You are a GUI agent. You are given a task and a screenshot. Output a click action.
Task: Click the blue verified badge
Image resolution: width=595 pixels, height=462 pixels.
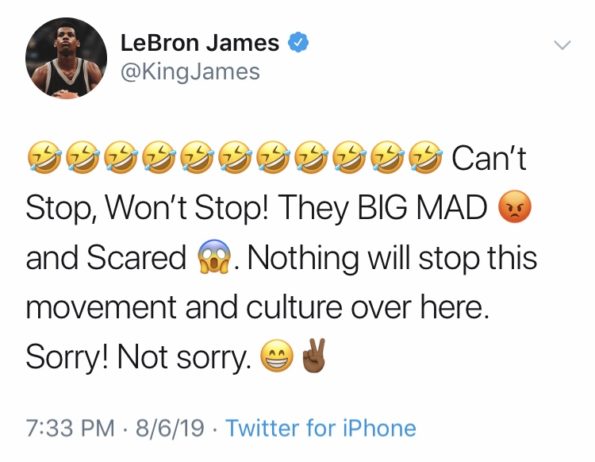(299, 42)
